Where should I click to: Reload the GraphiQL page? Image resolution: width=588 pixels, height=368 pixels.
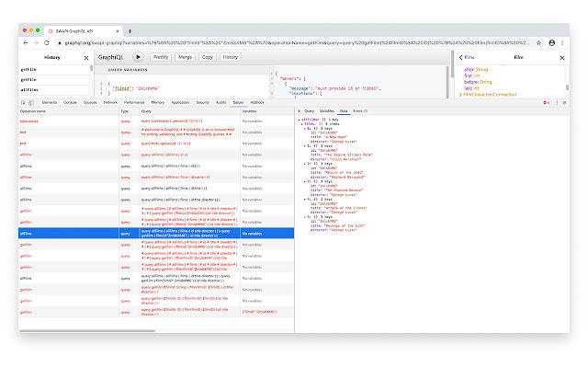(x=47, y=43)
